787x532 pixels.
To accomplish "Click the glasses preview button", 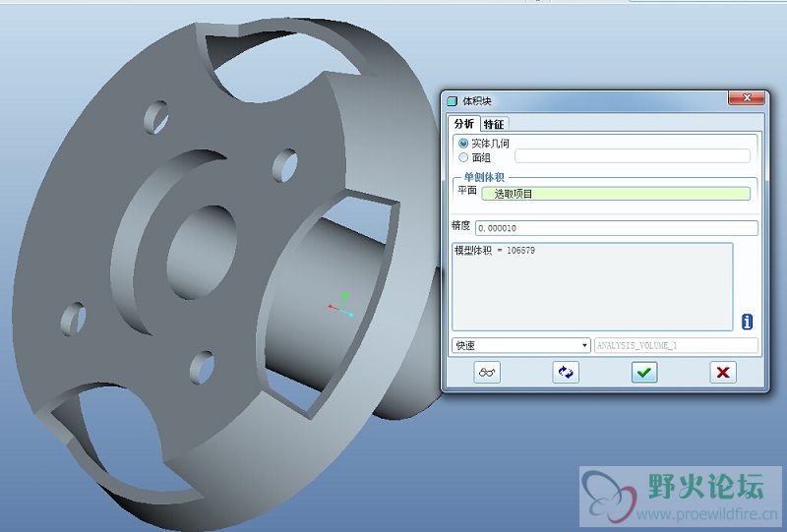I will (x=487, y=372).
